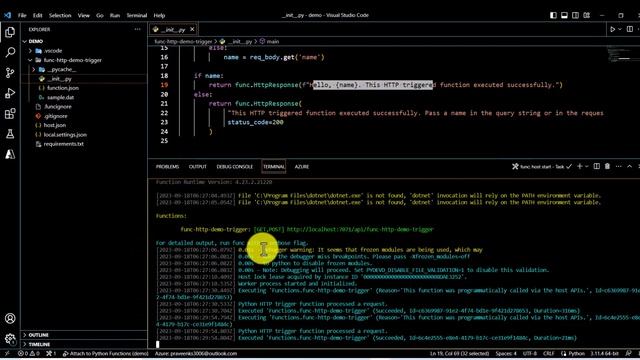Screen dimensions: 640x360
Task: Run the Python file with play button
Action: pyautogui.click(x=612, y=29)
